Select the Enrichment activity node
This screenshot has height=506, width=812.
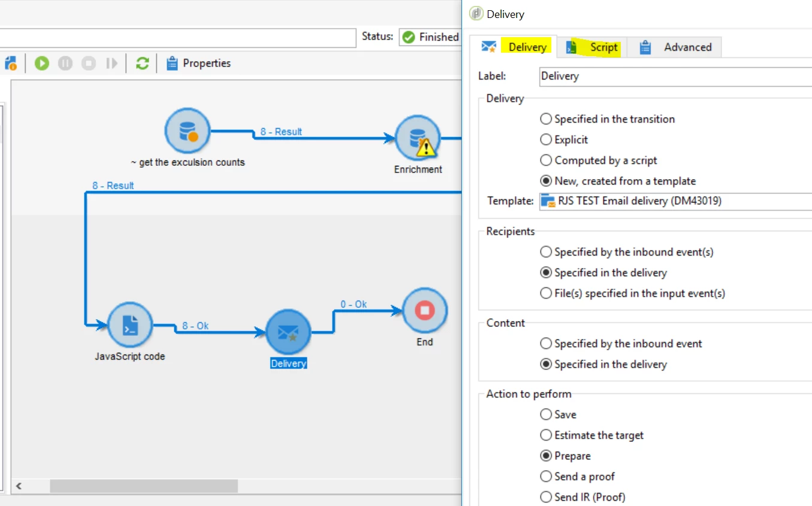tap(418, 138)
